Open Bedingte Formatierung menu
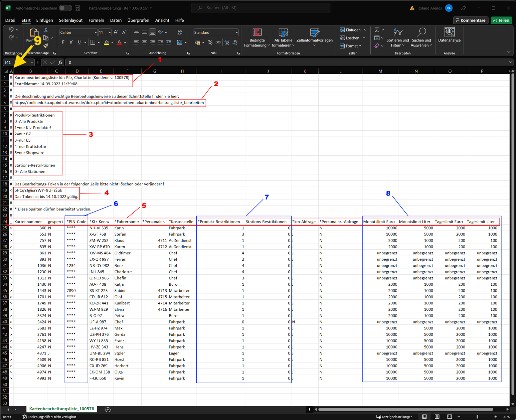516x420 pixels. pyautogui.click(x=257, y=38)
